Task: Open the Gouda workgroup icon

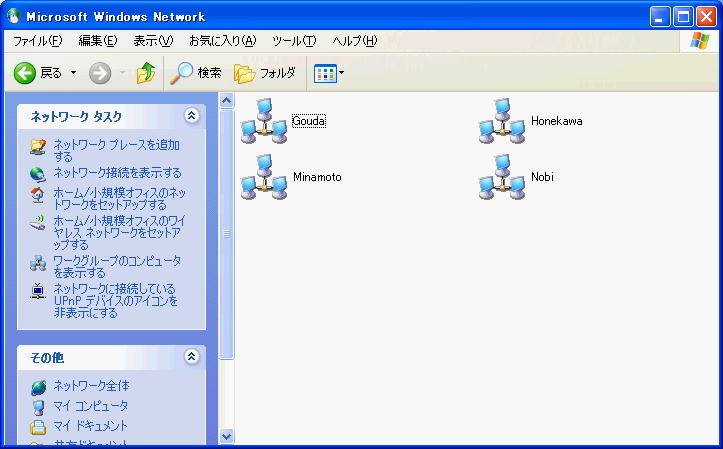Action: coord(264,121)
